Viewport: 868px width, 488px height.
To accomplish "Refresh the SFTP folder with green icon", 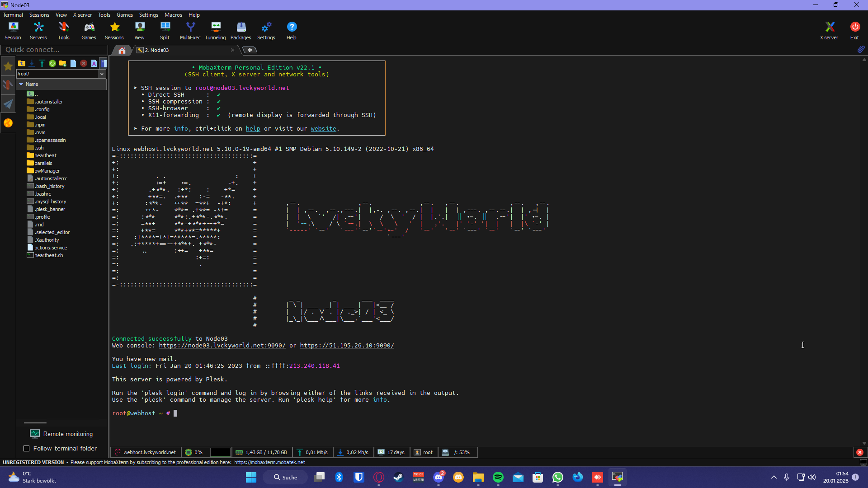I will coord(52,63).
